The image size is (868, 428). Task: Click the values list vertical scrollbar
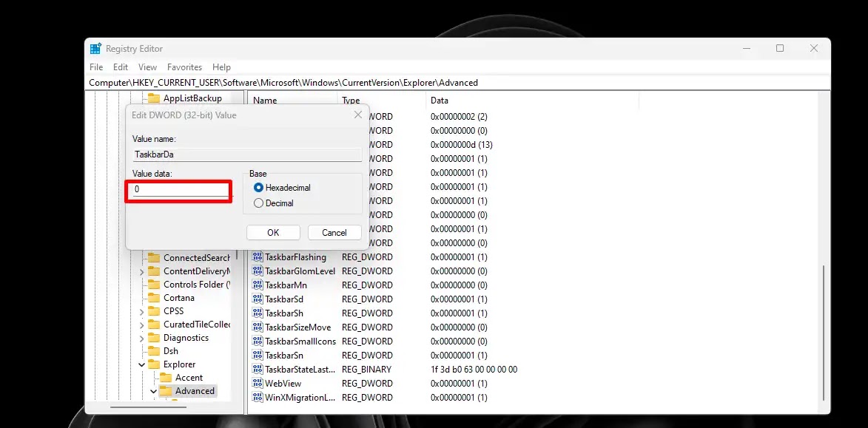pos(824,332)
